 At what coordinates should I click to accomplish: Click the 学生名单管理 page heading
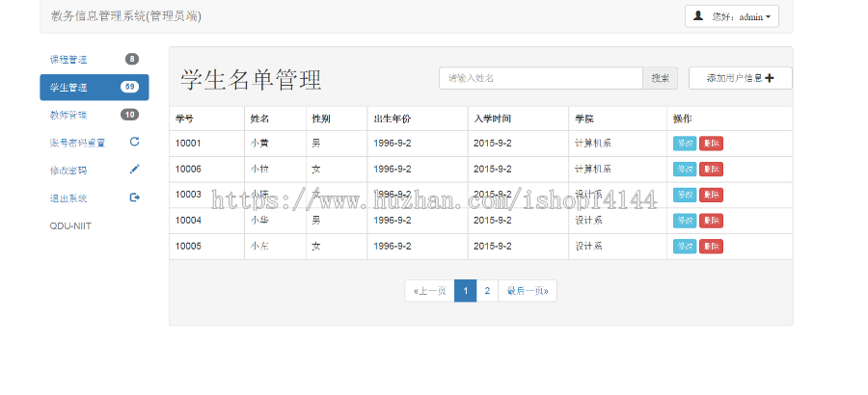[x=251, y=80]
